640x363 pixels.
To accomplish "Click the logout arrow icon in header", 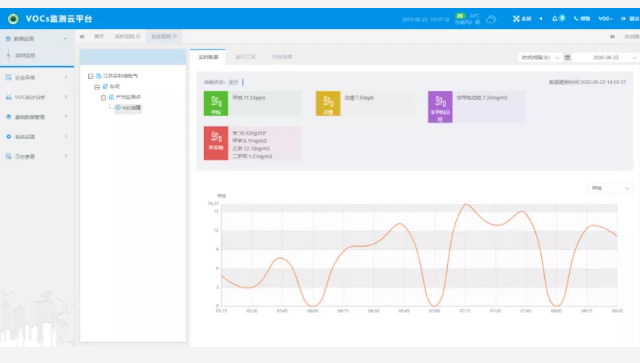I will 623,19.
